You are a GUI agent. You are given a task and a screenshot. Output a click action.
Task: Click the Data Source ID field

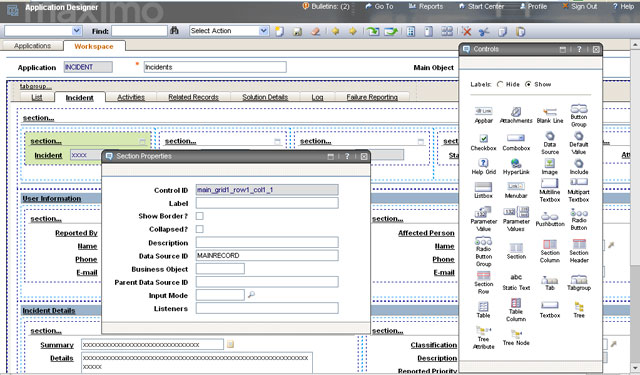click(x=267, y=255)
